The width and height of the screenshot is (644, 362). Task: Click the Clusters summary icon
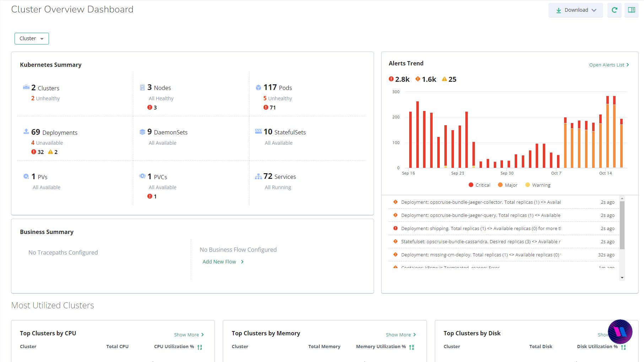coord(26,87)
